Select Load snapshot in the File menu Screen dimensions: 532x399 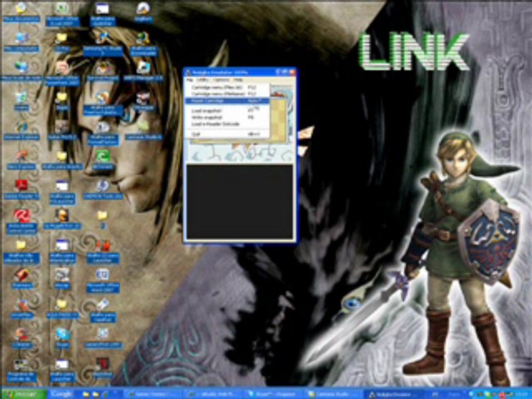(x=227, y=111)
